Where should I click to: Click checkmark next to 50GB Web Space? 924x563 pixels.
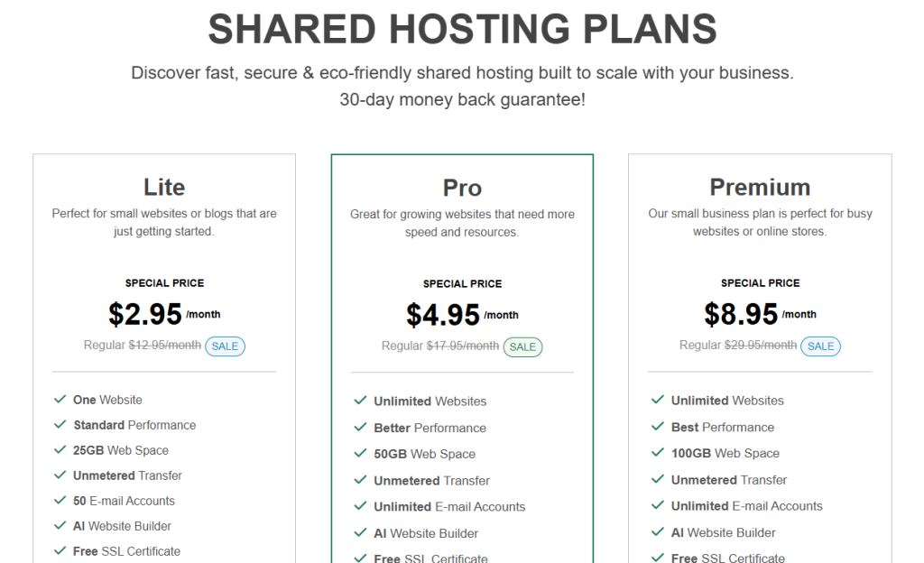[x=360, y=454]
